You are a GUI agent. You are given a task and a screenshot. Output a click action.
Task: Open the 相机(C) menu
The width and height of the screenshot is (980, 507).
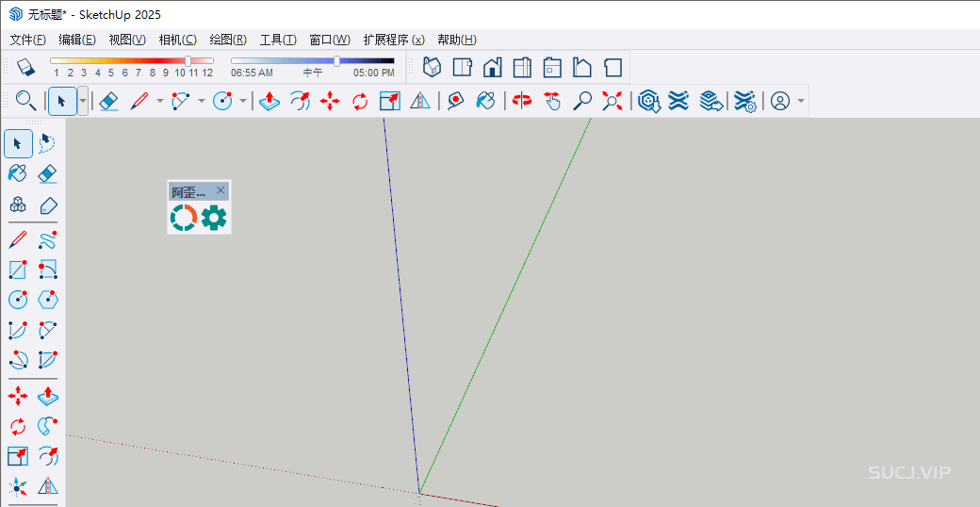177,40
